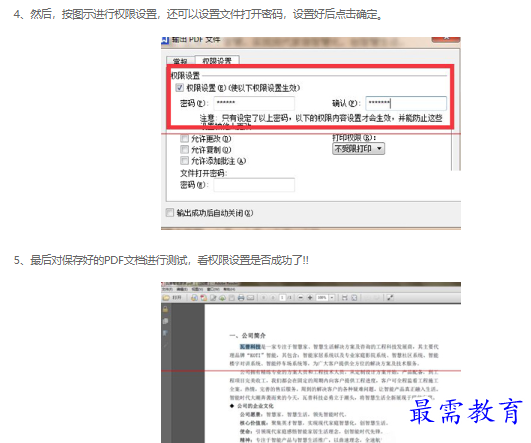The width and height of the screenshot is (531, 443).
Task: Switch to the 常规 tab
Action: pos(180,61)
